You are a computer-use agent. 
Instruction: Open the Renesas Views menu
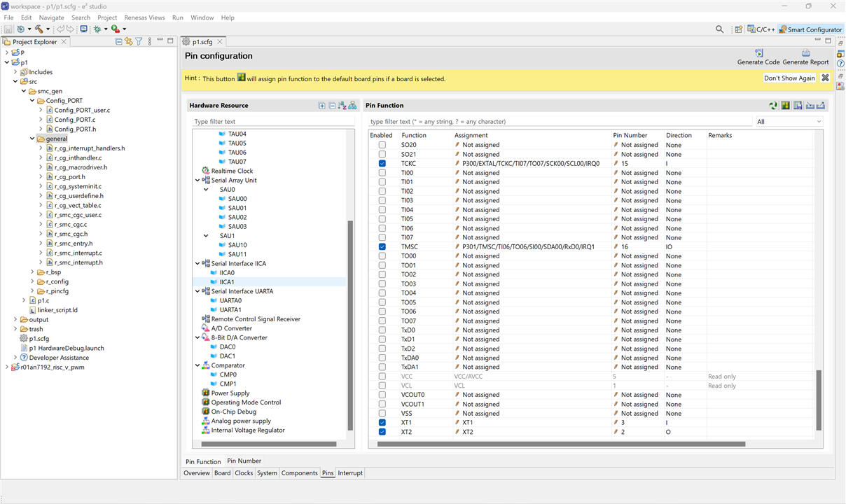pos(144,17)
